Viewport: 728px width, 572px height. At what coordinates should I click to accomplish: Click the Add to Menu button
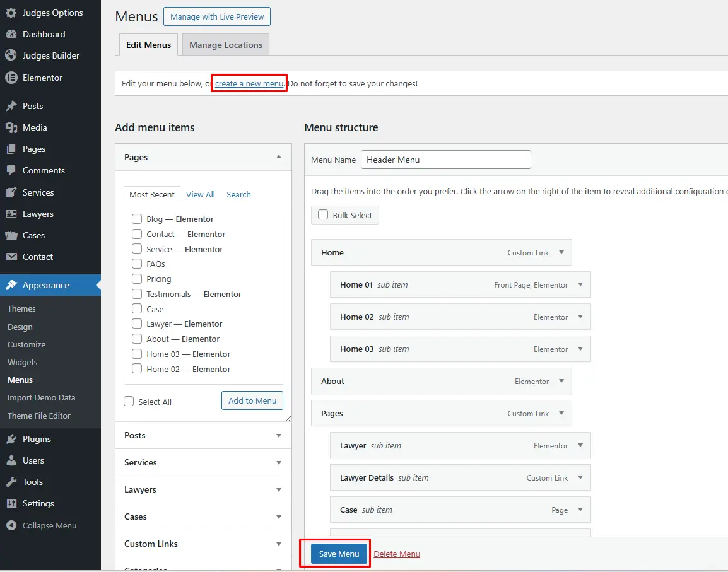[x=252, y=400]
